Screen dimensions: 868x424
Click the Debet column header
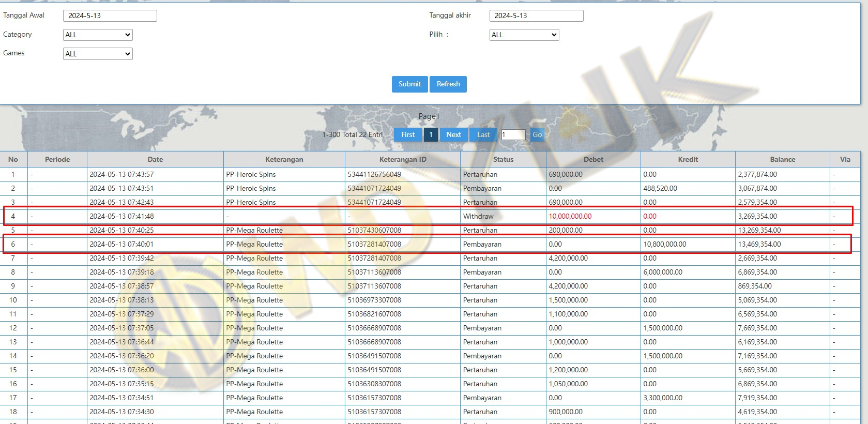pyautogui.click(x=593, y=160)
